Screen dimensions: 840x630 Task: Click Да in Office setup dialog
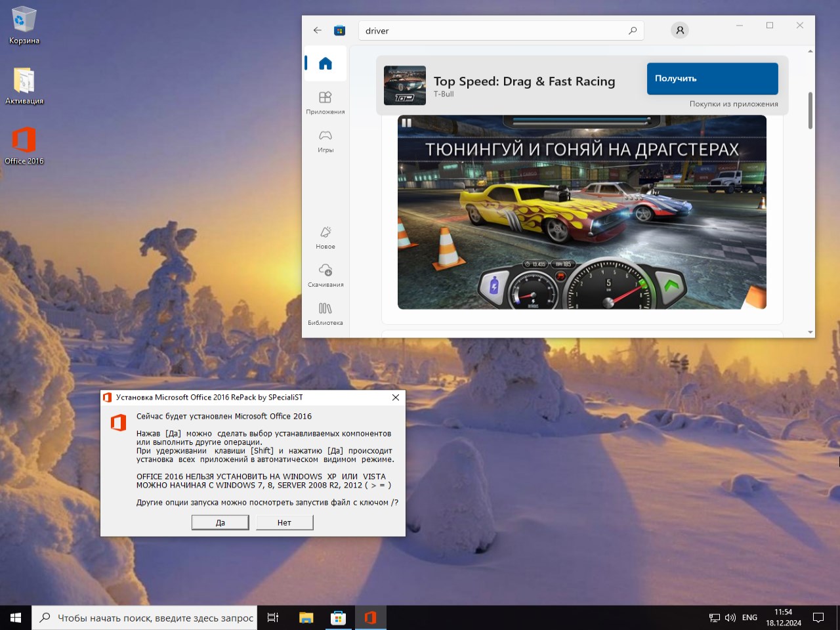(220, 522)
